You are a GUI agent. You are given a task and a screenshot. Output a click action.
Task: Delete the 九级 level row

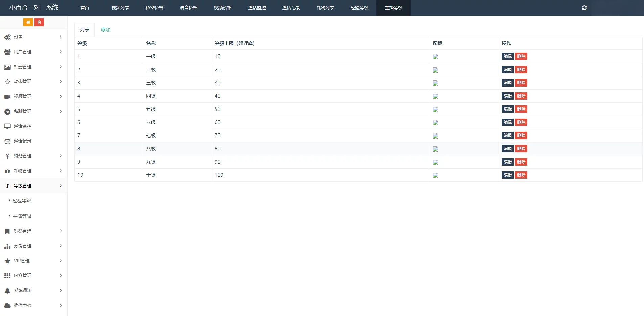point(521,162)
